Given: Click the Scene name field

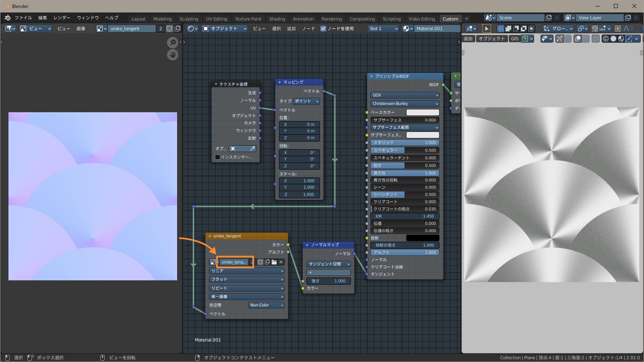Looking at the screenshot, I should pos(521,18).
